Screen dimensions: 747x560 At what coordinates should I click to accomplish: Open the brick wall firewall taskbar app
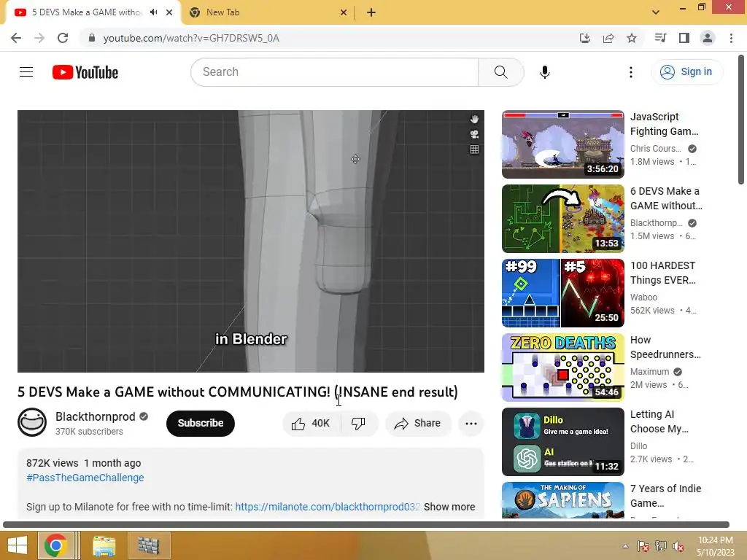[x=149, y=545]
